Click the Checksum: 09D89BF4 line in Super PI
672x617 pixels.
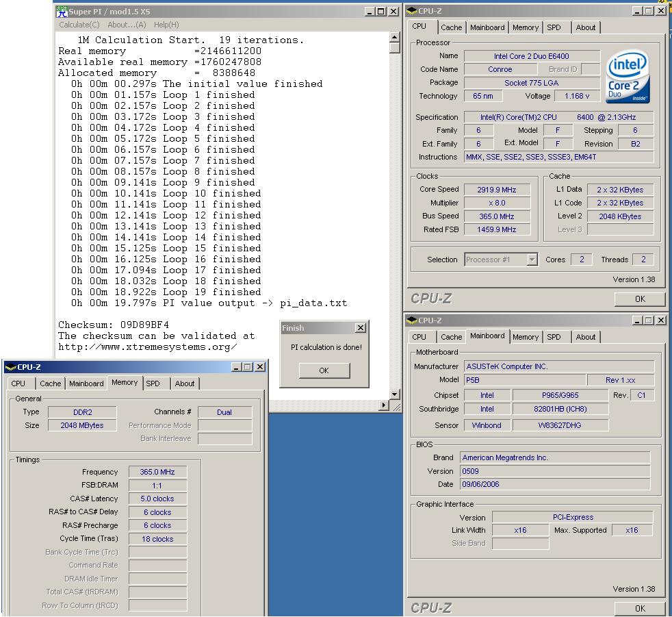[x=114, y=325]
